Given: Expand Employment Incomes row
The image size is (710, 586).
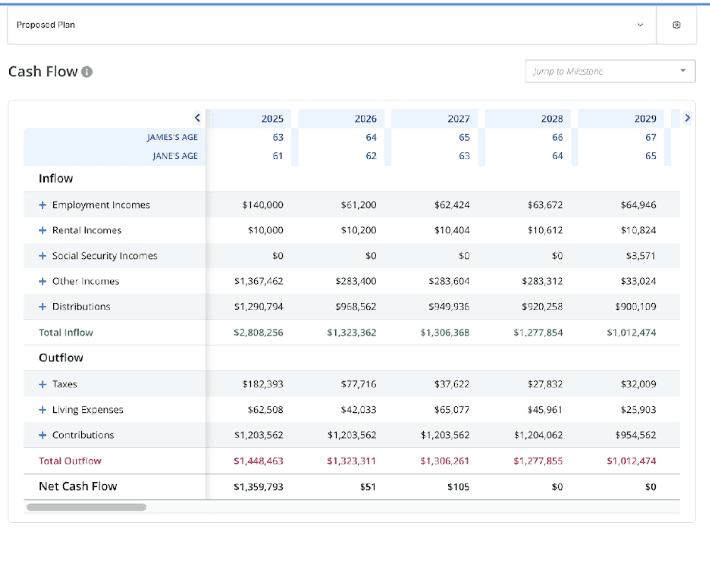Looking at the screenshot, I should [43, 205].
